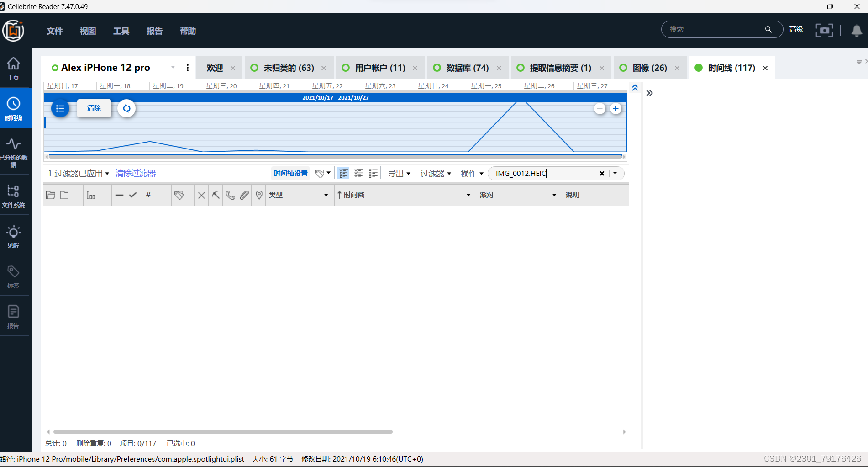
Task: Click the open folder column icon
Action: tap(51, 195)
